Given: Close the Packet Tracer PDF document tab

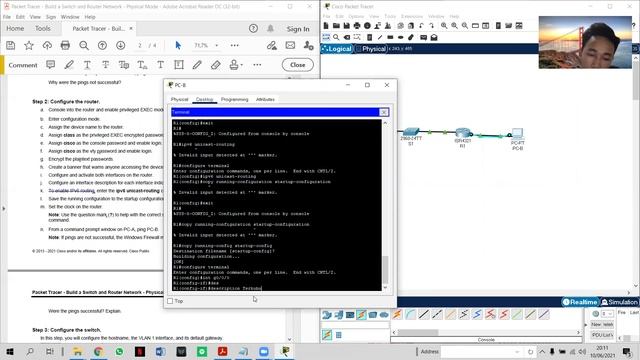Looking at the screenshot, I should click(x=131, y=29).
